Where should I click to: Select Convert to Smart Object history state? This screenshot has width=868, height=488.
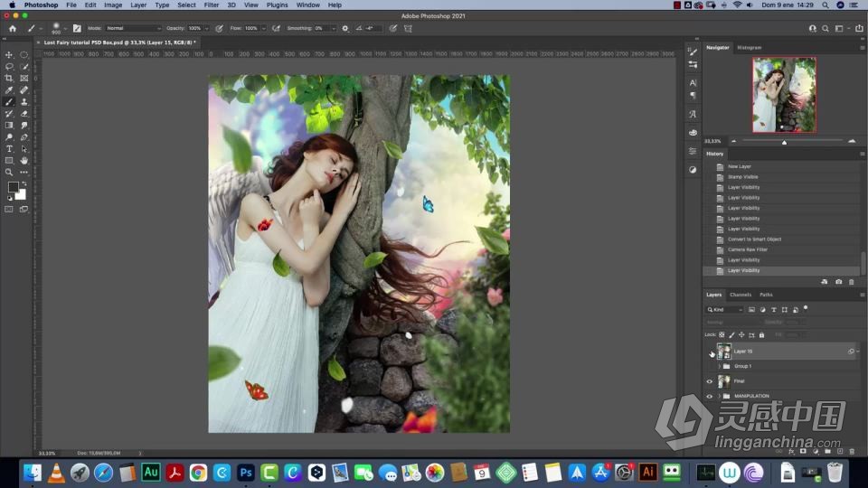tap(754, 239)
